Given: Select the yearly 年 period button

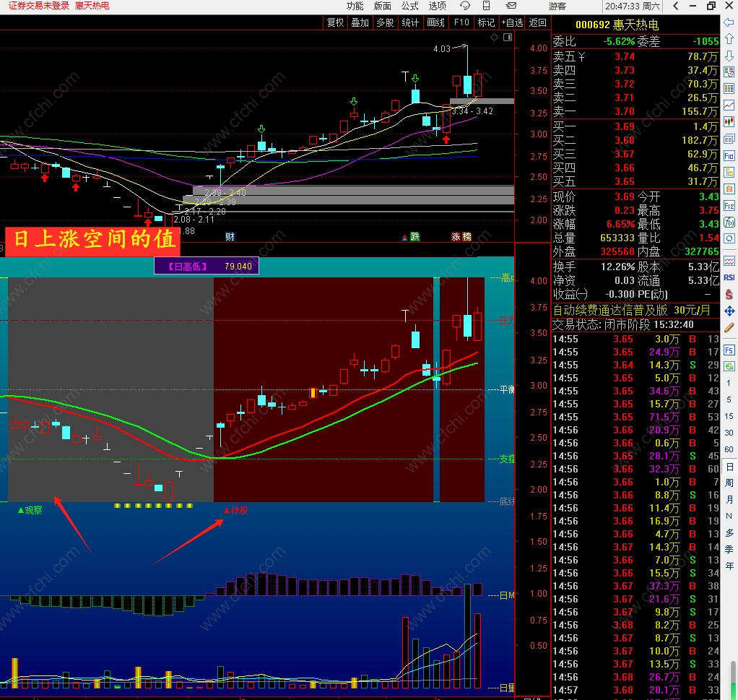Looking at the screenshot, I should click(729, 566).
